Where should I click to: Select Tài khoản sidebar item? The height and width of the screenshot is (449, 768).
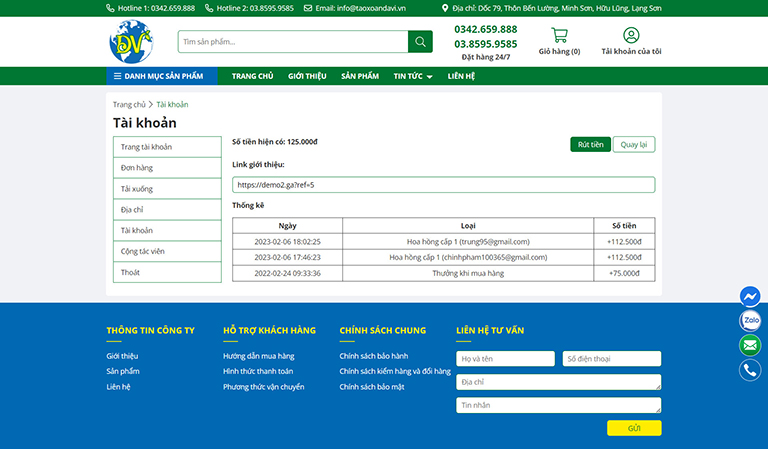click(167, 230)
